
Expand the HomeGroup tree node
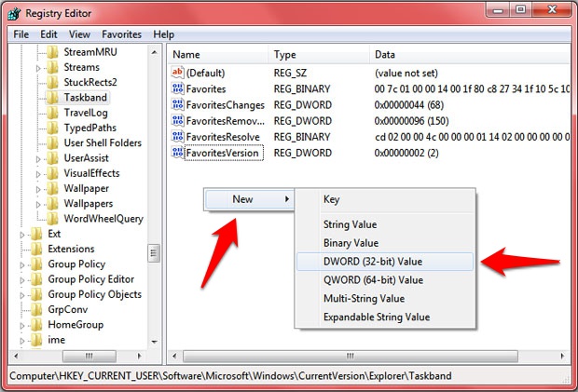(x=21, y=326)
